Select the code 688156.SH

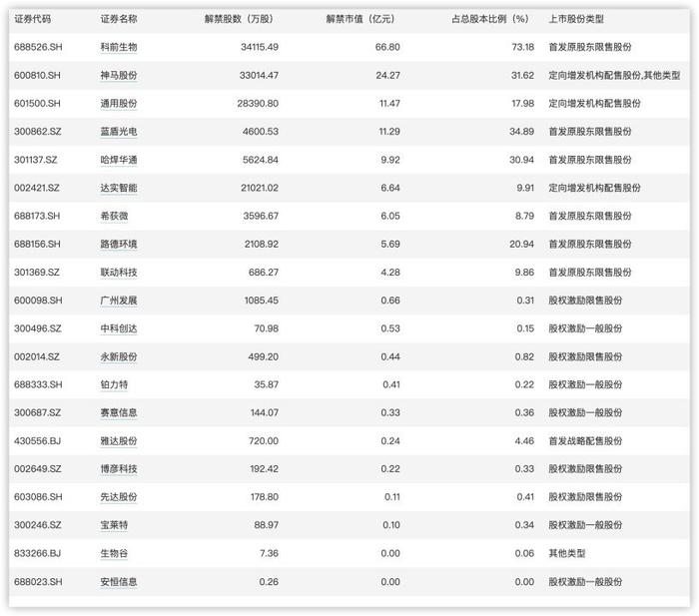coord(38,244)
